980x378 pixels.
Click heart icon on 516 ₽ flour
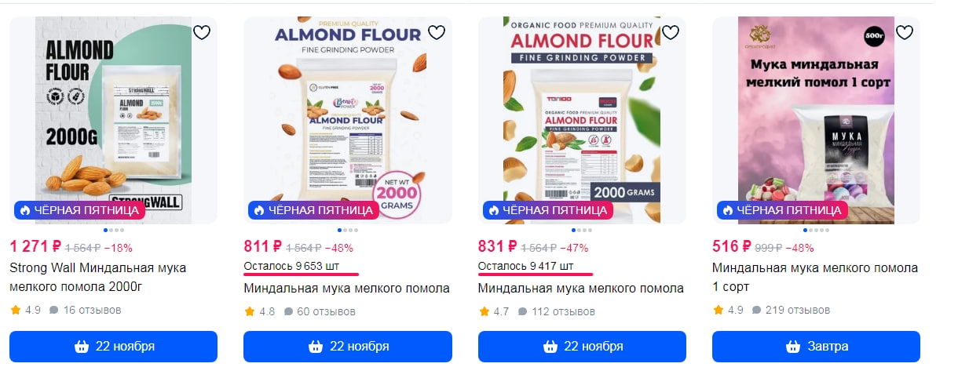pyautogui.click(x=905, y=32)
